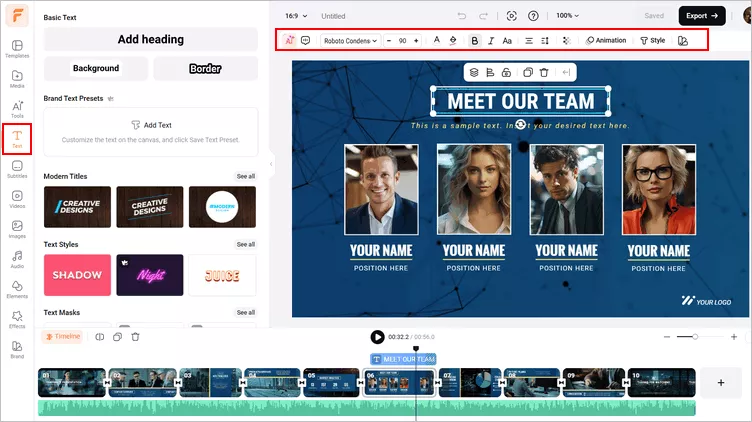Open the text Style options
Image resolution: width=752 pixels, height=422 pixels.
click(653, 40)
